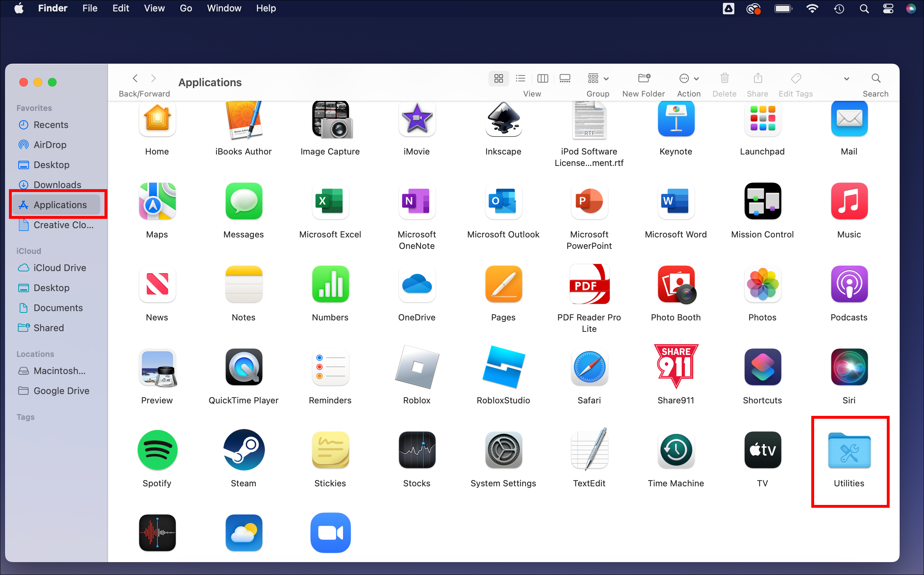924x575 pixels.
Task: Select the Zoom video camera app icon
Action: click(330, 533)
